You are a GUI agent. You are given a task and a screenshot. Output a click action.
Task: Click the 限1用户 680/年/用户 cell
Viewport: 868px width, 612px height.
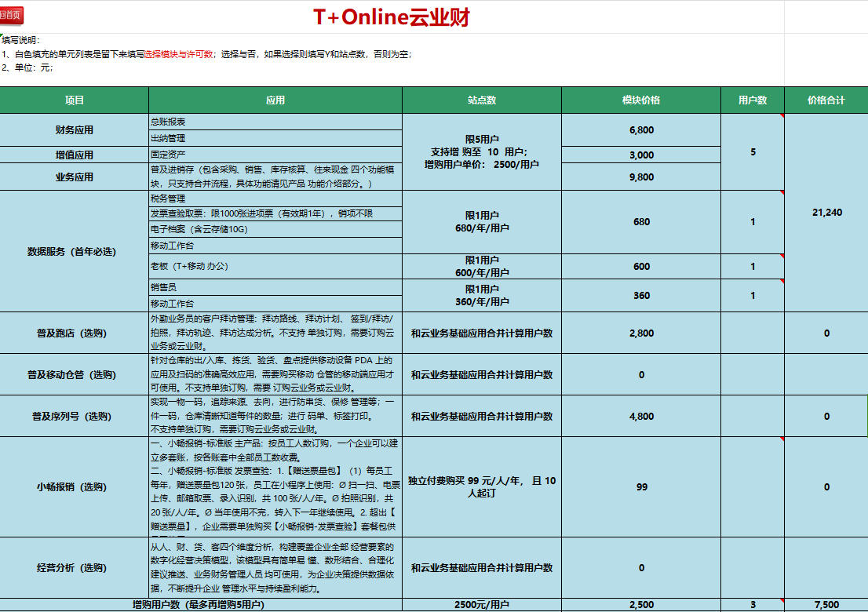coord(482,222)
